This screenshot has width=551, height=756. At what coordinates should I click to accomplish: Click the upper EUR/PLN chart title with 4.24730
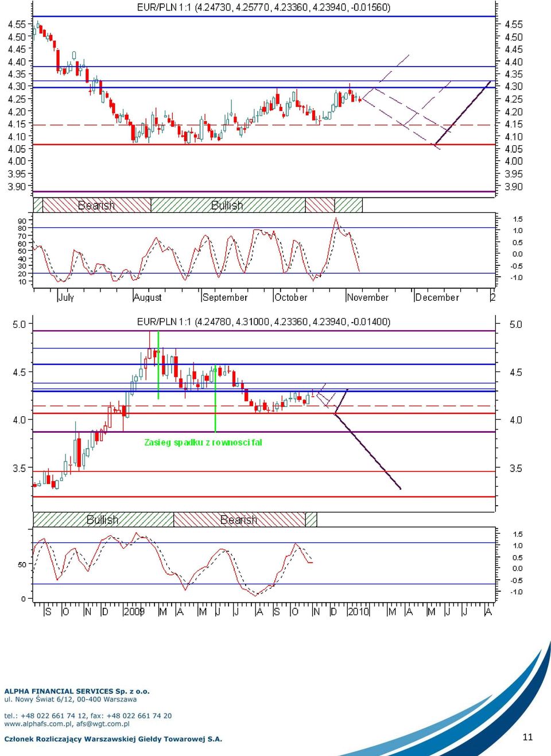coord(263,7)
